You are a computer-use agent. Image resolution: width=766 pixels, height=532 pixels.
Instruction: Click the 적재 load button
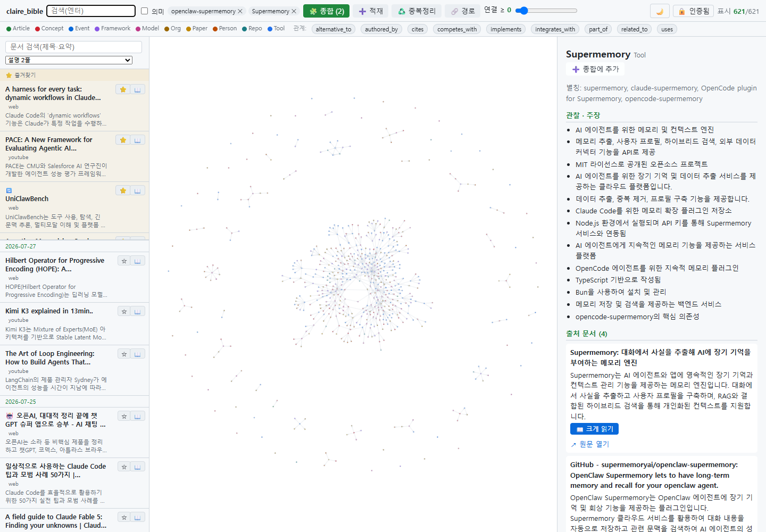click(371, 11)
